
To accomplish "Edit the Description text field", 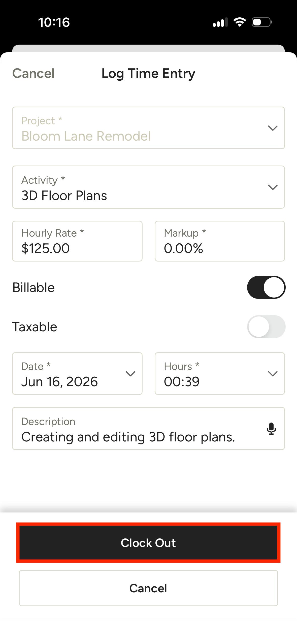I will 148,429.
